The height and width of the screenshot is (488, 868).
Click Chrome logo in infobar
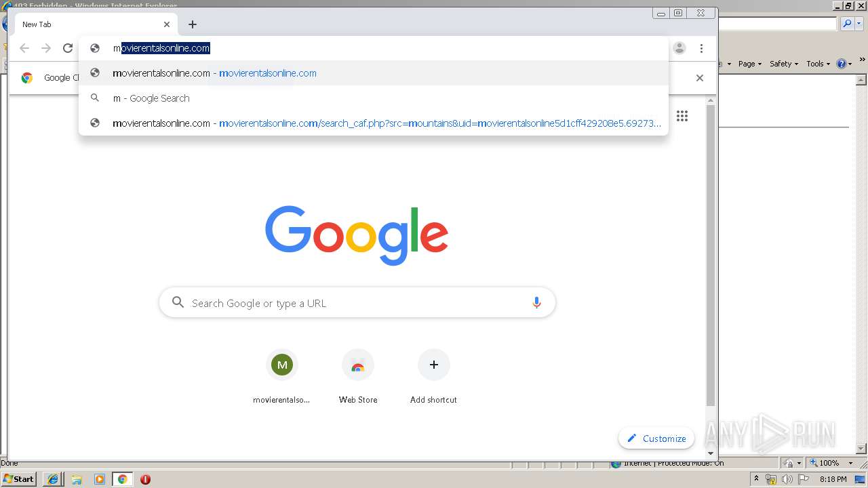(27, 78)
